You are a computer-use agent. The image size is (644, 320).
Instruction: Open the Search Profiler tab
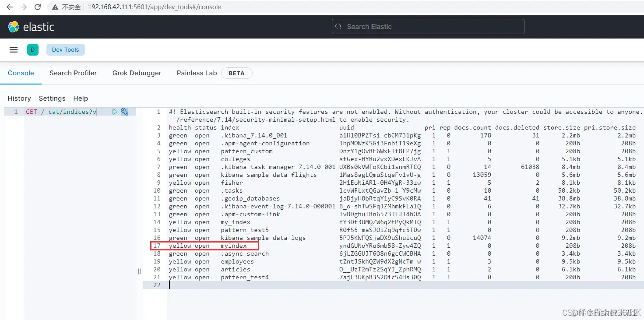point(73,73)
